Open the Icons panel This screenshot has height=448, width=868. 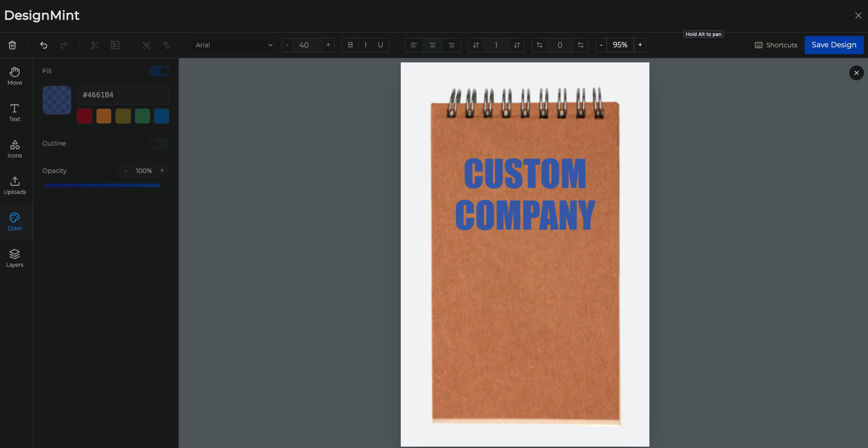tap(15, 149)
